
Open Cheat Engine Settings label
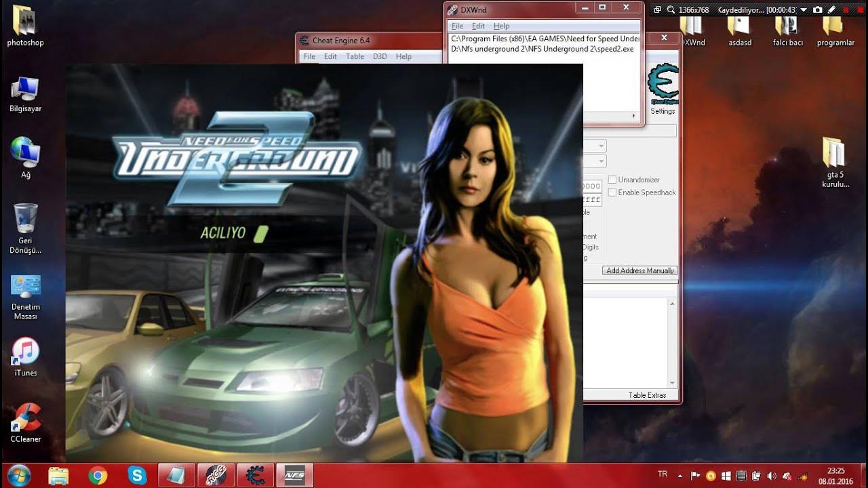pyautogui.click(x=663, y=111)
